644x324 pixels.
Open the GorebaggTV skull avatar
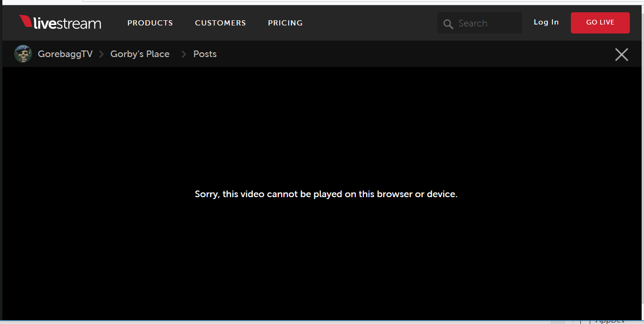click(x=23, y=54)
